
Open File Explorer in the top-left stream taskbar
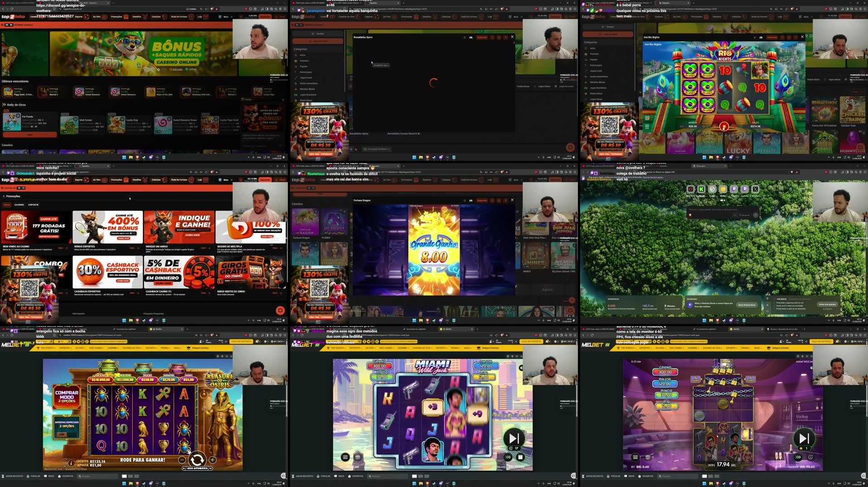click(x=131, y=157)
